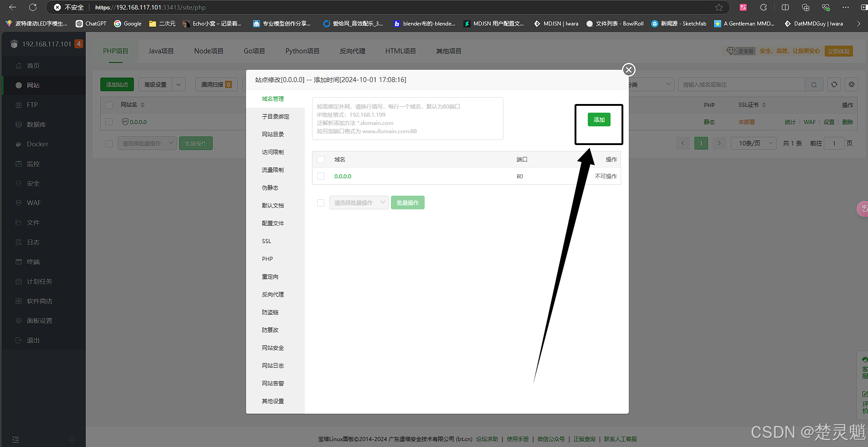868x447 pixels.
Task: Click the 漏洞扫描 button
Action: [216, 84]
